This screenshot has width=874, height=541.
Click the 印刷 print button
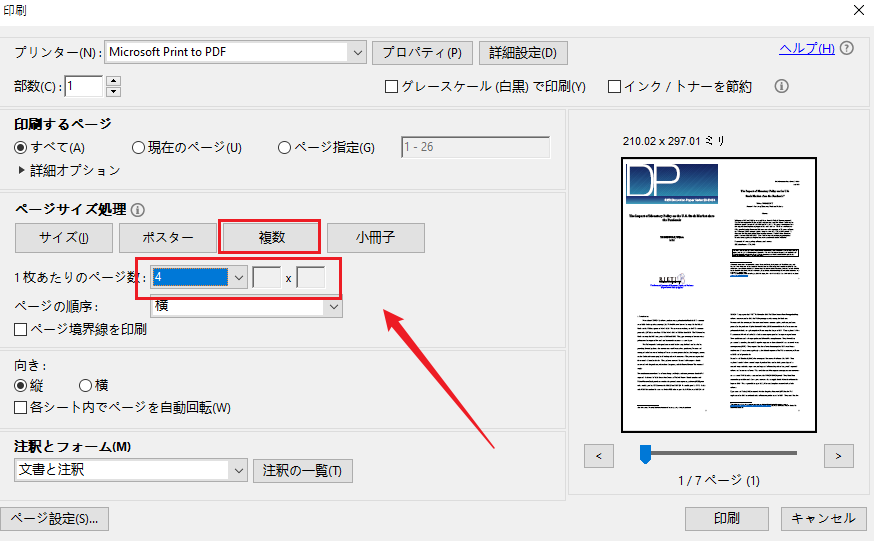pyautogui.click(x=727, y=519)
